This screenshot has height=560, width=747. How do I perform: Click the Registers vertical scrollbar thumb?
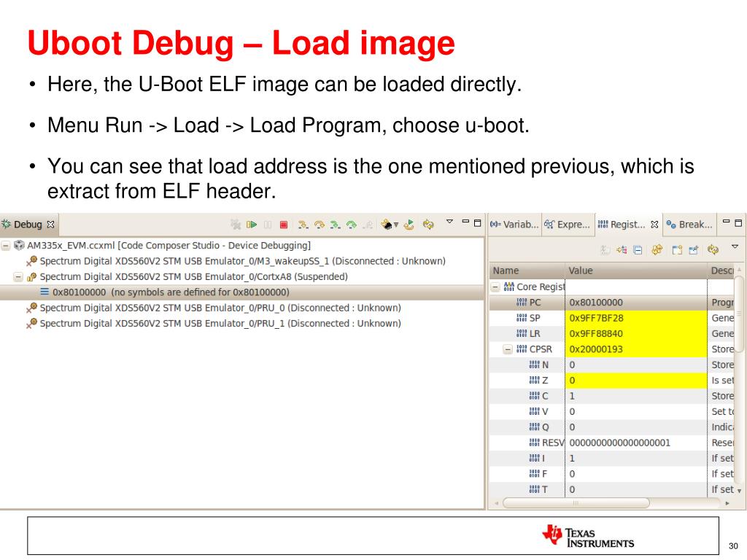[739, 314]
